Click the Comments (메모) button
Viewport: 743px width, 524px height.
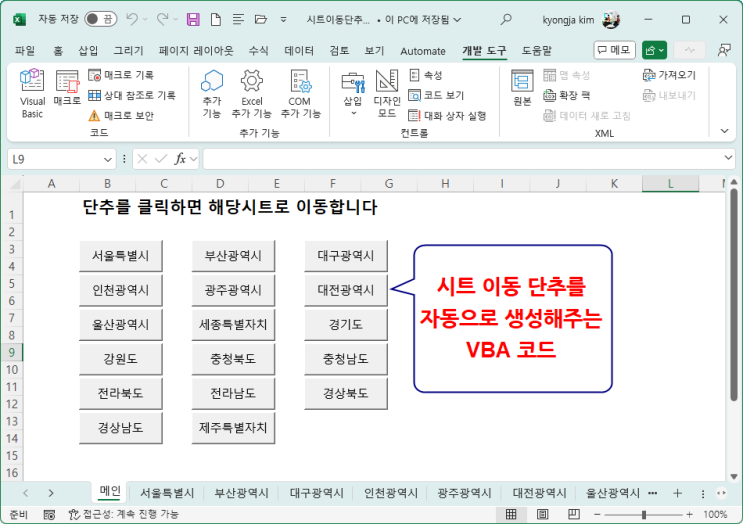(x=614, y=50)
